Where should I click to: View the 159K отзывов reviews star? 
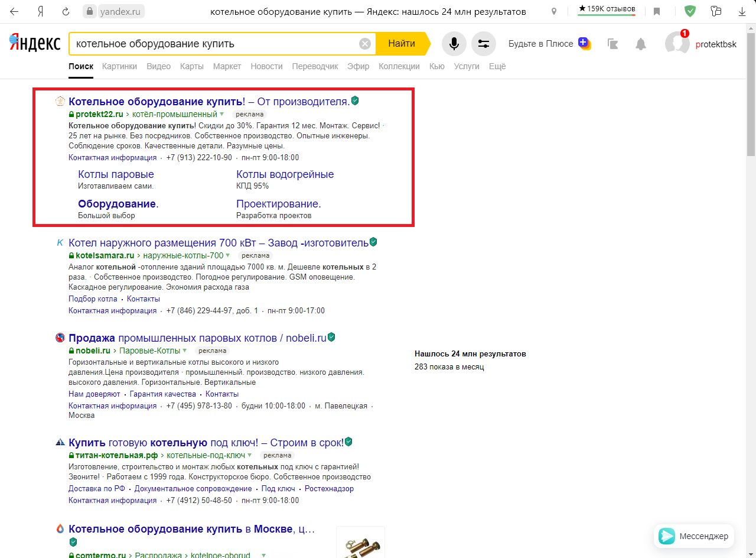tap(607, 8)
